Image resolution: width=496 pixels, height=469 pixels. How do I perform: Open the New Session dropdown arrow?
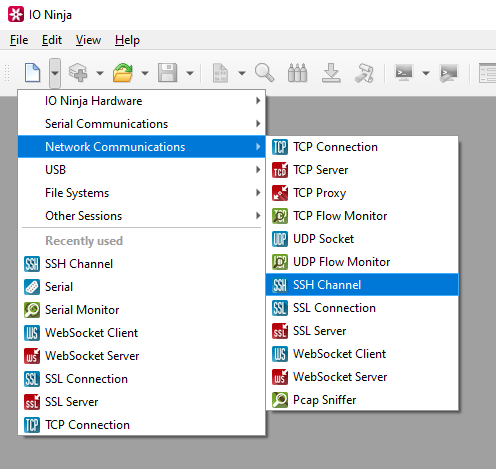[55, 73]
